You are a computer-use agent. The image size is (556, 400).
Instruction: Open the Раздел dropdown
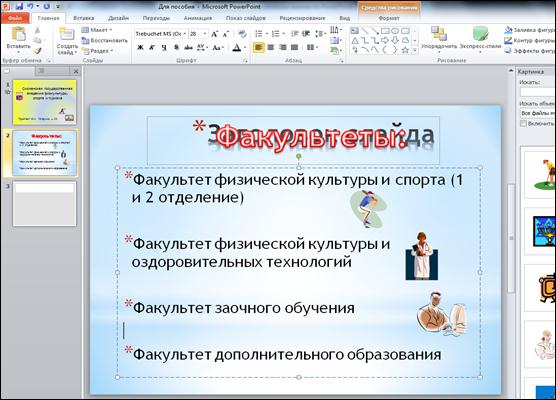point(97,51)
